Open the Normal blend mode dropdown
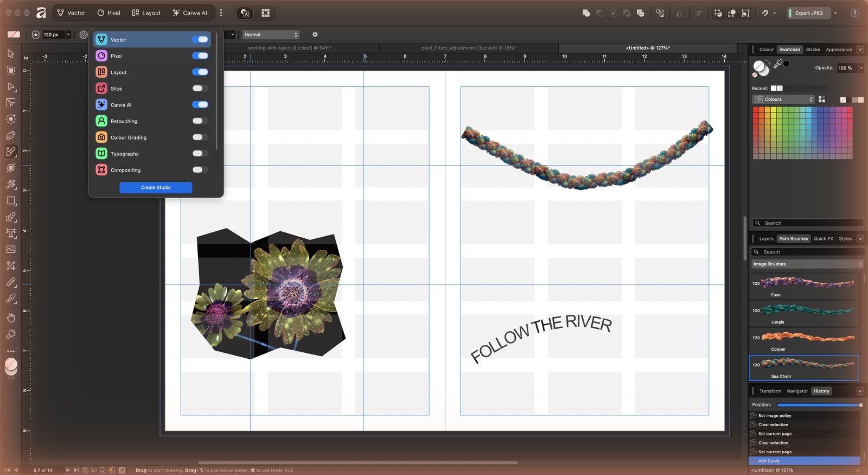Screen dimensions: 868x475 click(x=271, y=34)
